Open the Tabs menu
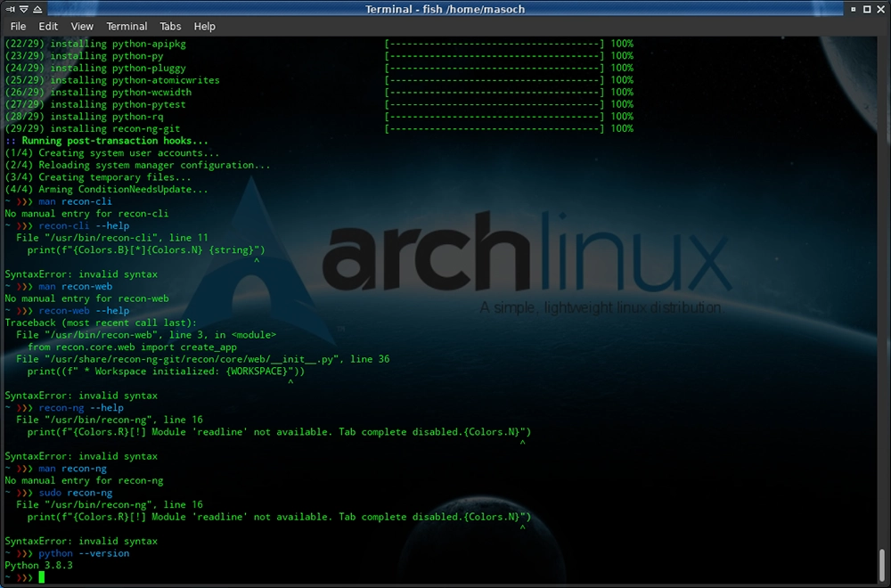This screenshot has width=891, height=588. 170,26
